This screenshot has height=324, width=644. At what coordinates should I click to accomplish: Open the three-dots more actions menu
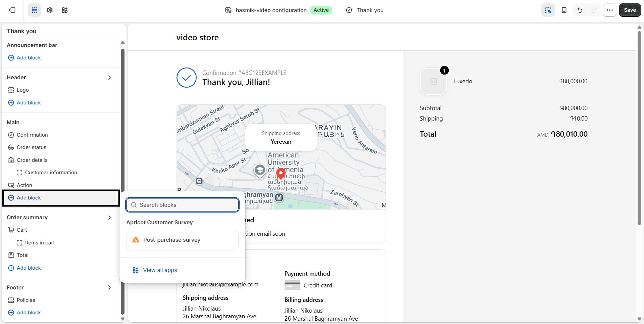(x=610, y=10)
